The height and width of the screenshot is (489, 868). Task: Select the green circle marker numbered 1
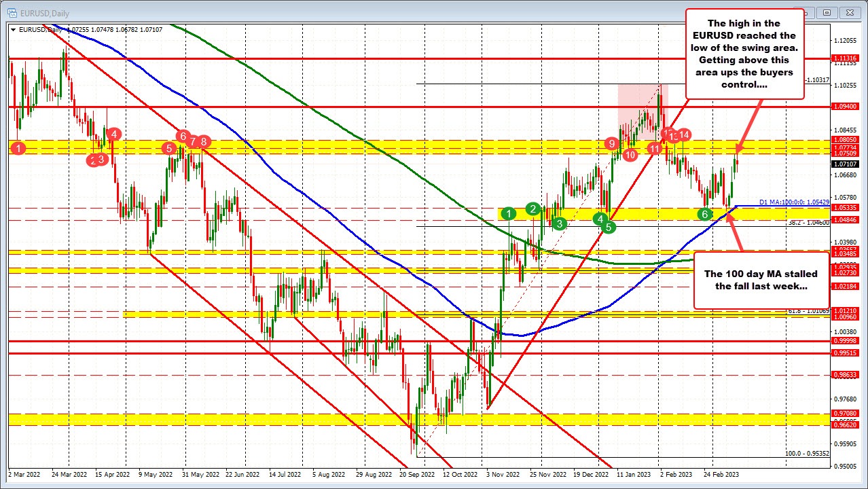click(509, 213)
